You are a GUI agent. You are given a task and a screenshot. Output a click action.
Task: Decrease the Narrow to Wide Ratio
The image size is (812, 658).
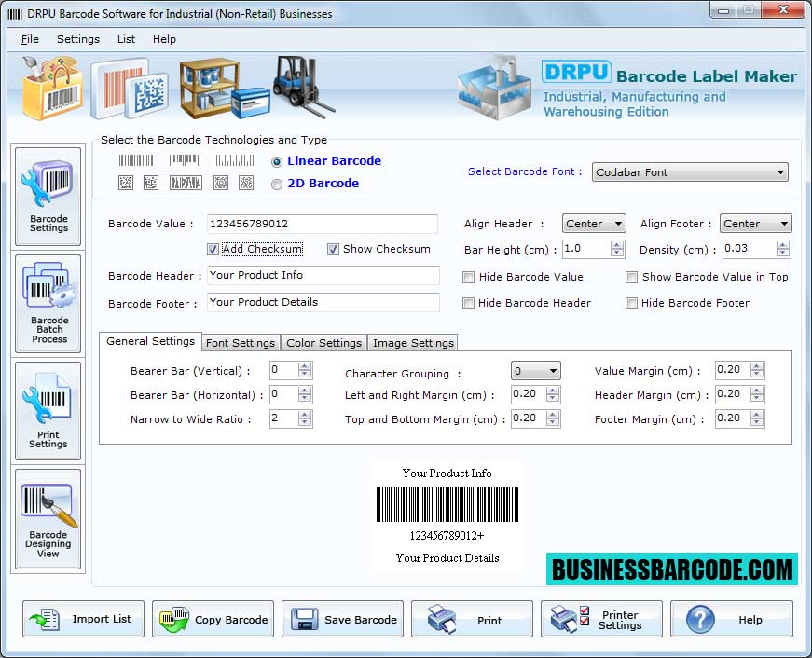pos(305,422)
